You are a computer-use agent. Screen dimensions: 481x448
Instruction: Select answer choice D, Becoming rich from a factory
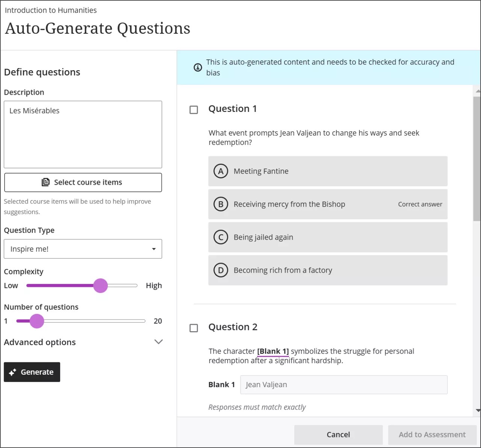tap(328, 270)
